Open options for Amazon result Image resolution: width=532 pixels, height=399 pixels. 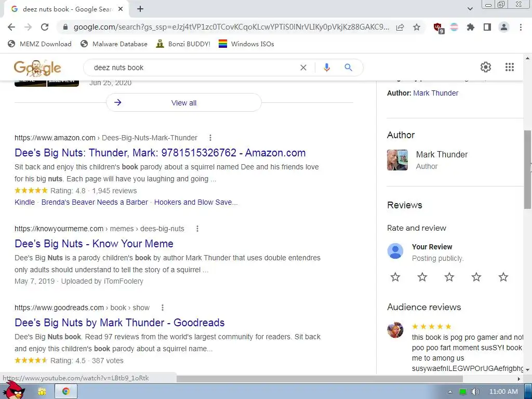[210, 138]
